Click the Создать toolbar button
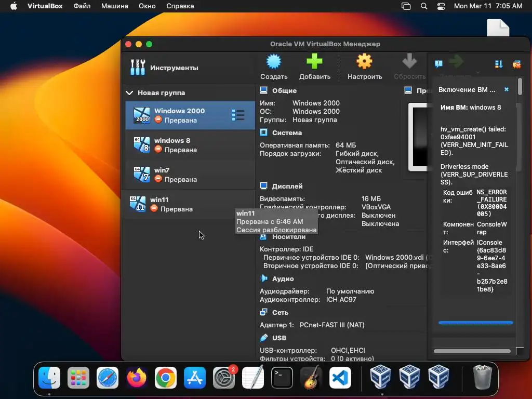 [274, 67]
